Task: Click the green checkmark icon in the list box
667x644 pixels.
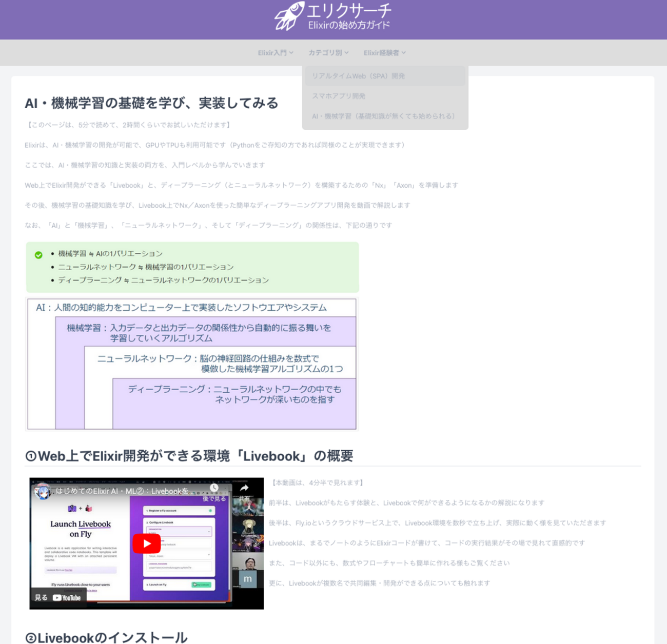Action: pos(38,255)
